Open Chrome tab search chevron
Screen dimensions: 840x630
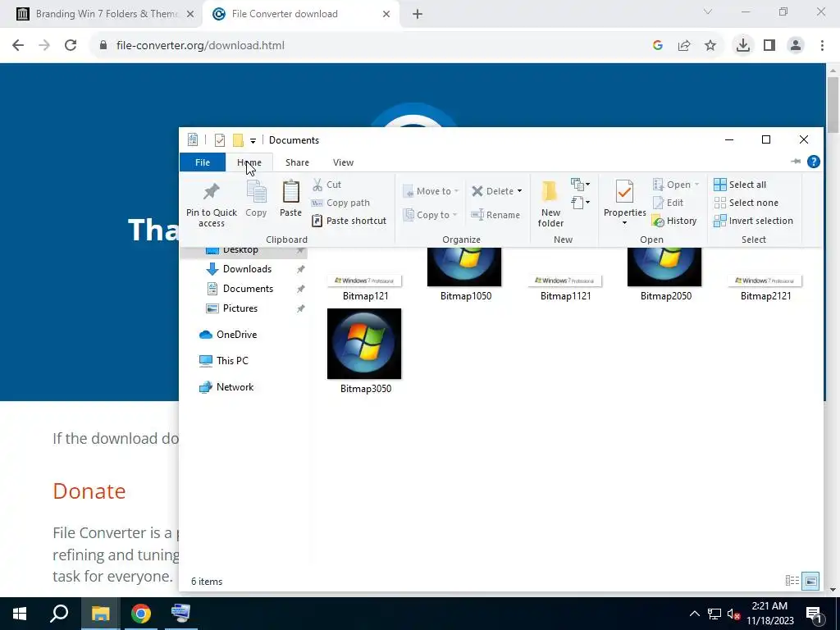click(708, 11)
